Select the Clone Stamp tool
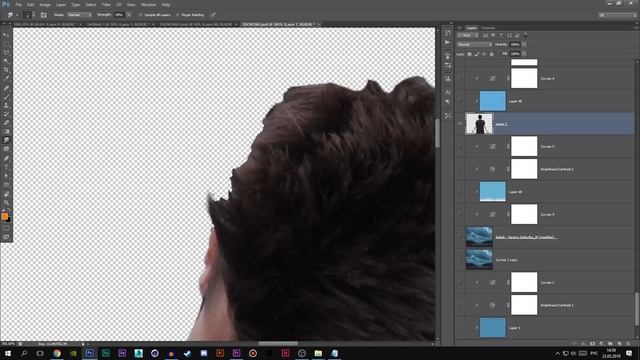The width and height of the screenshot is (640, 360). 6,105
